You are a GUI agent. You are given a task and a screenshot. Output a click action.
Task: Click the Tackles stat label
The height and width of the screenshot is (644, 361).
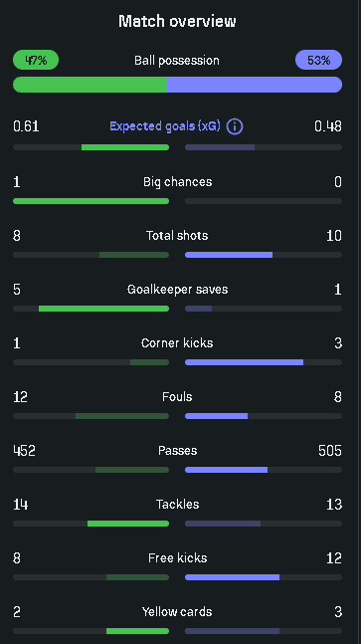pos(178,505)
